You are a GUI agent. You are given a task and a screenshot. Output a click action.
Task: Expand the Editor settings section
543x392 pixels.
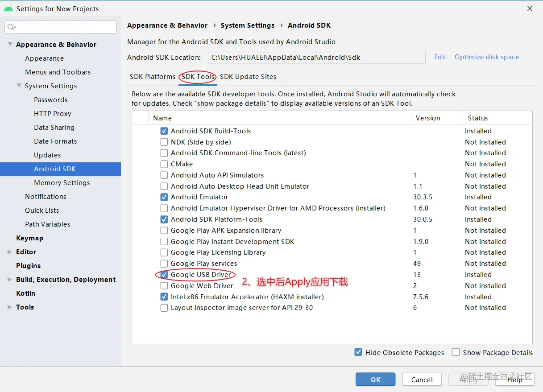(10, 252)
